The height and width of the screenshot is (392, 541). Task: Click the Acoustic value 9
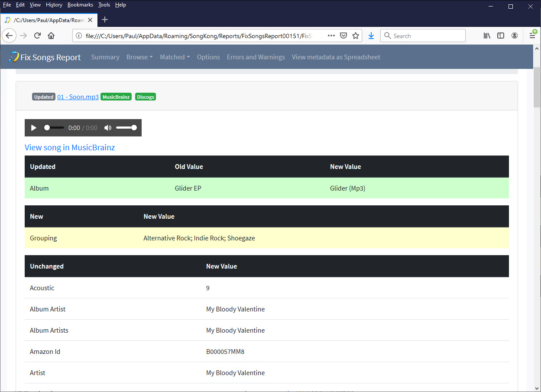[208, 288]
